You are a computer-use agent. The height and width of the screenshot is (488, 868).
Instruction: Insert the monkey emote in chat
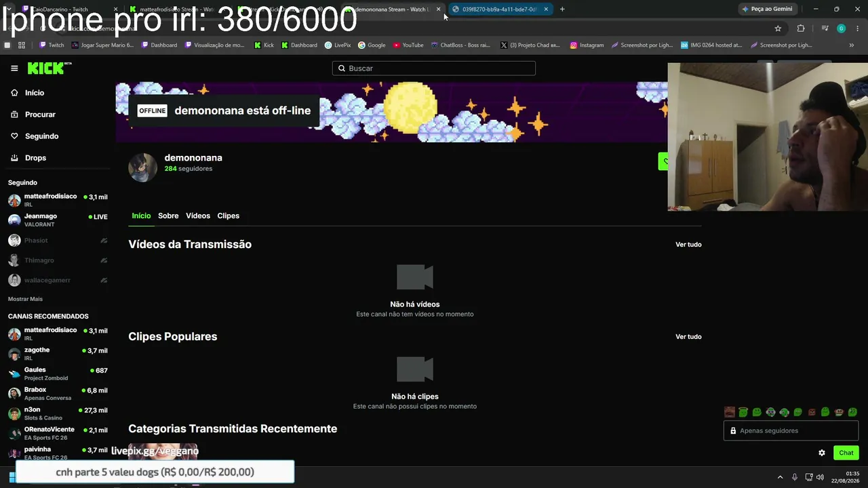[839, 412]
